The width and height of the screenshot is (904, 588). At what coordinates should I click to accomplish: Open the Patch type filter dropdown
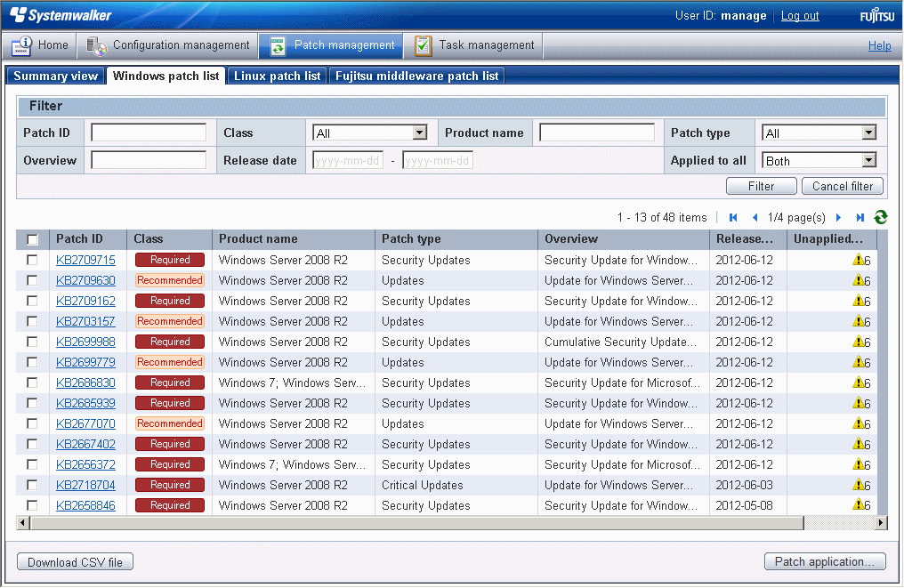coord(819,133)
